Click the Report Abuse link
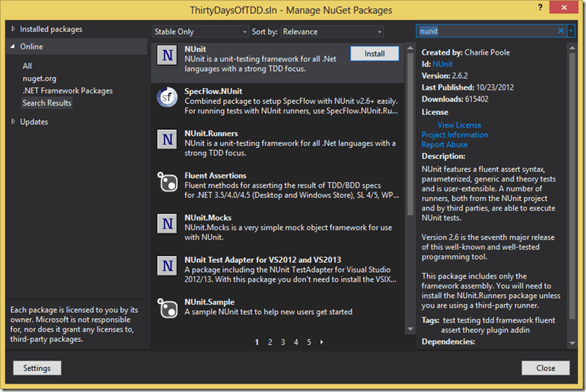This screenshot has width=586, height=392. [x=444, y=144]
